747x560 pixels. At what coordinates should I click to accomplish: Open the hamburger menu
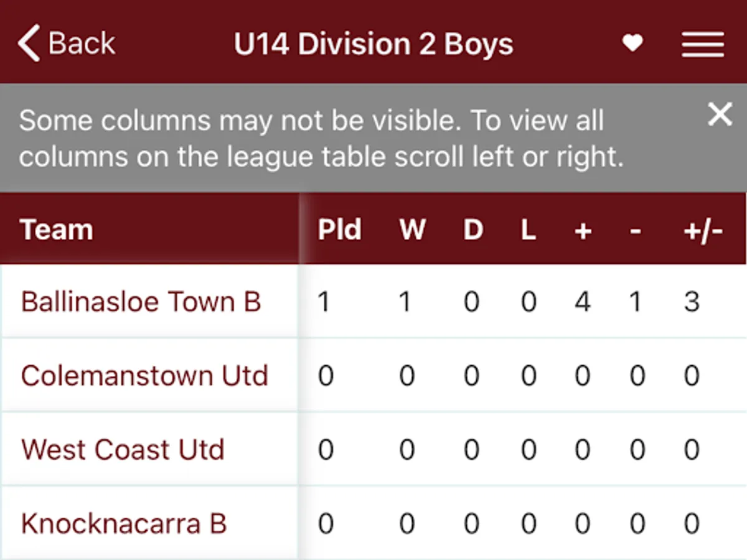[702, 44]
